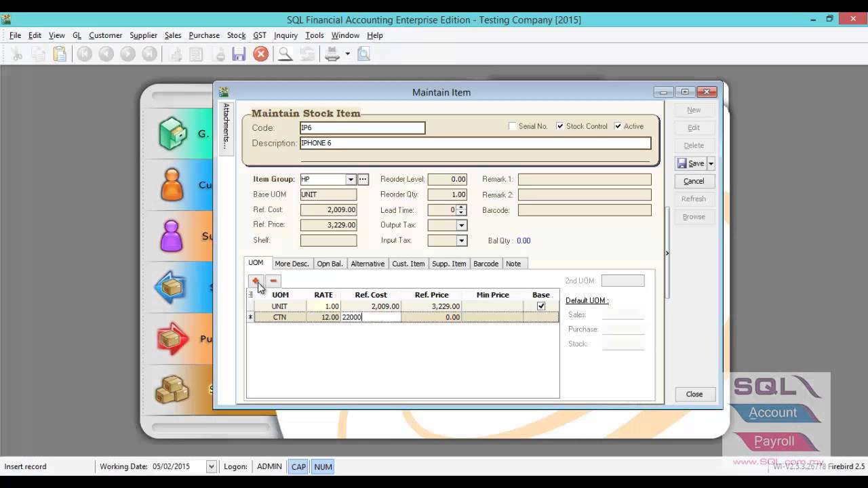Click the Ref. Price cell in CTN row
Screen dimensions: 868x488
click(x=431, y=317)
